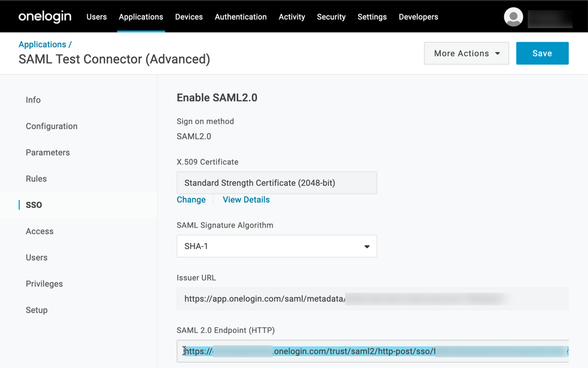The height and width of the screenshot is (368, 588).
Task: Click the Save button
Action: click(542, 53)
